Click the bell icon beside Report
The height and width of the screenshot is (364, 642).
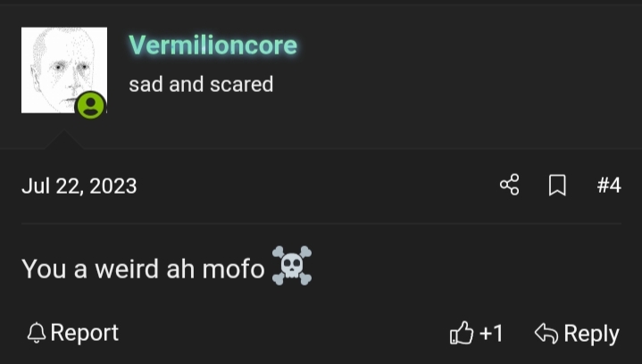pos(37,333)
